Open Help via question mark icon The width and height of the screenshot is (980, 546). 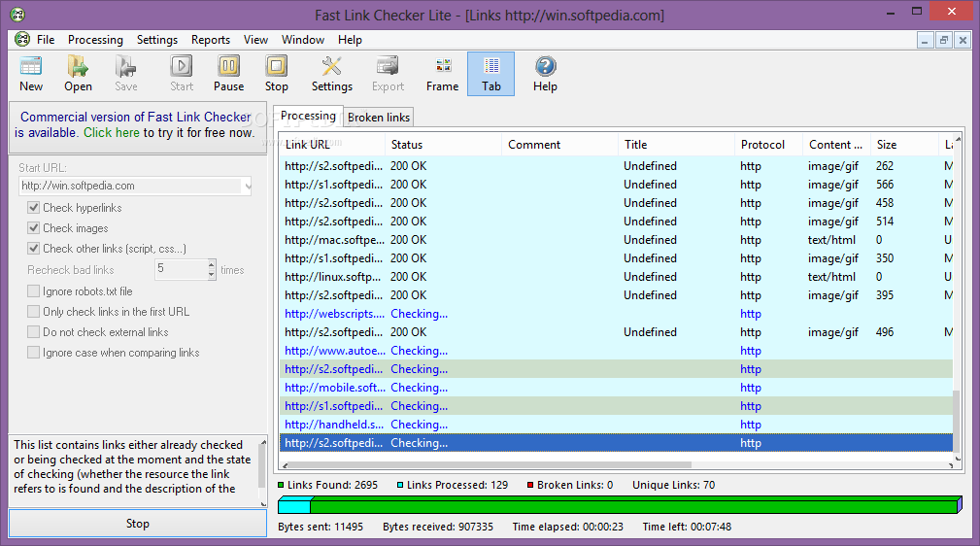[545, 66]
